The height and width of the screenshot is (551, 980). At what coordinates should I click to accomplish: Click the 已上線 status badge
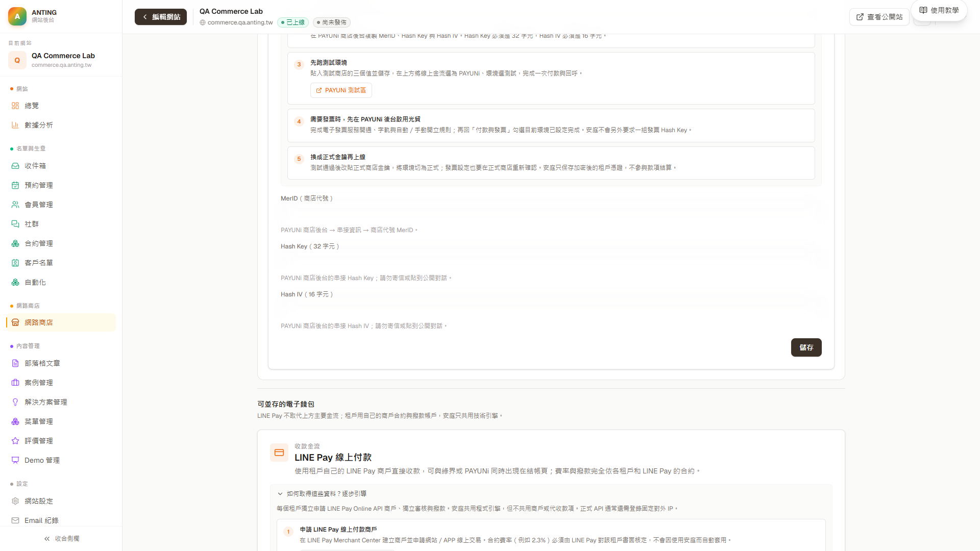click(x=293, y=22)
